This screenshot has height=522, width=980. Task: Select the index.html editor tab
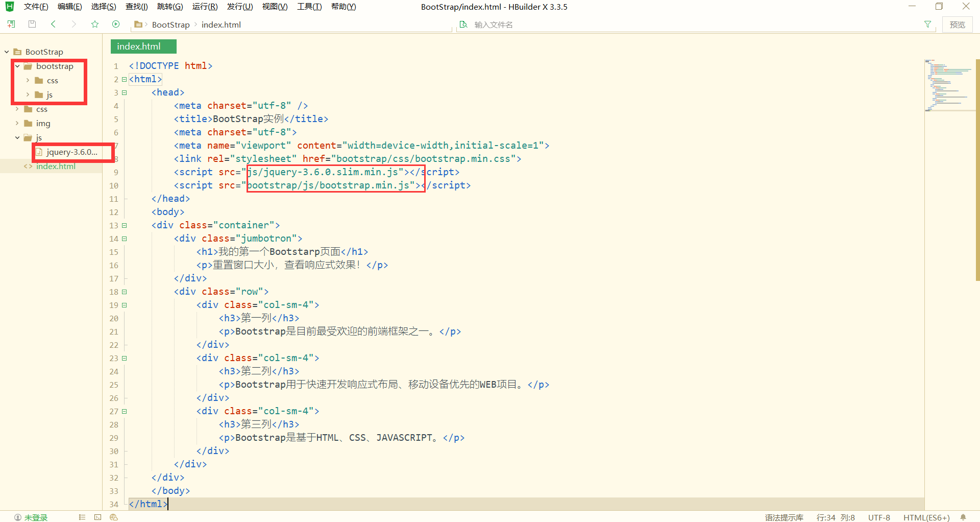143,46
